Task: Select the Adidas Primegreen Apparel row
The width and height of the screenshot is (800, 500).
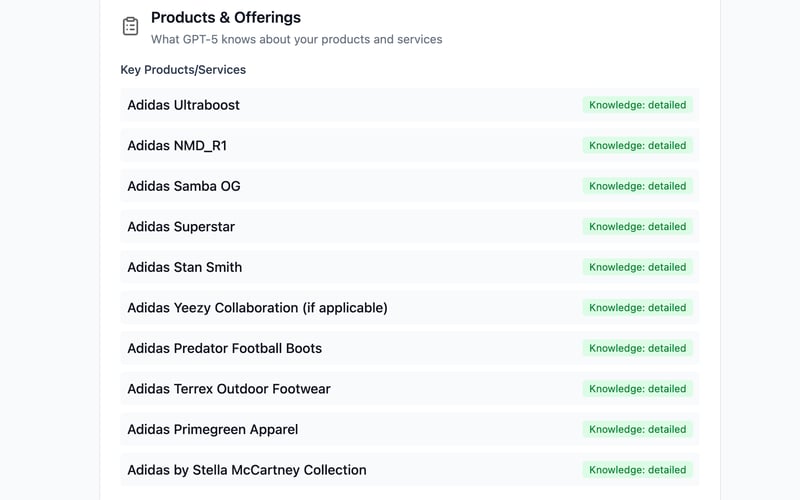Action: 213,429
